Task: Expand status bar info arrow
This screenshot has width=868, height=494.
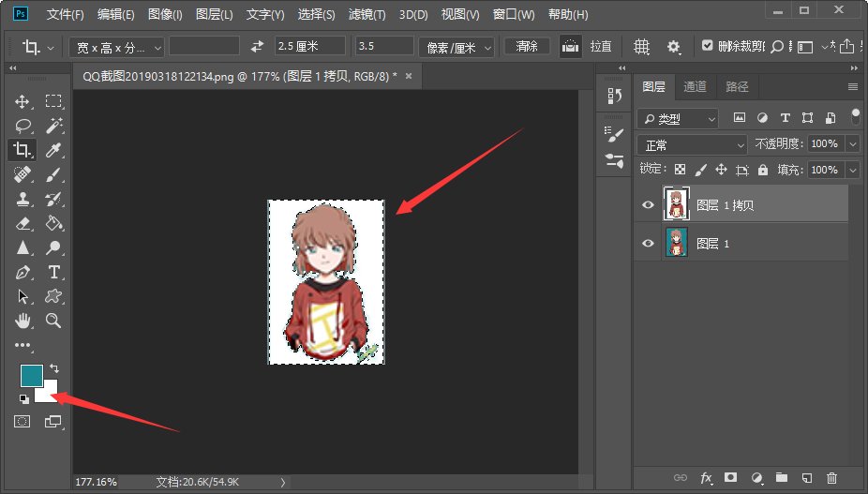Action: click(x=282, y=483)
